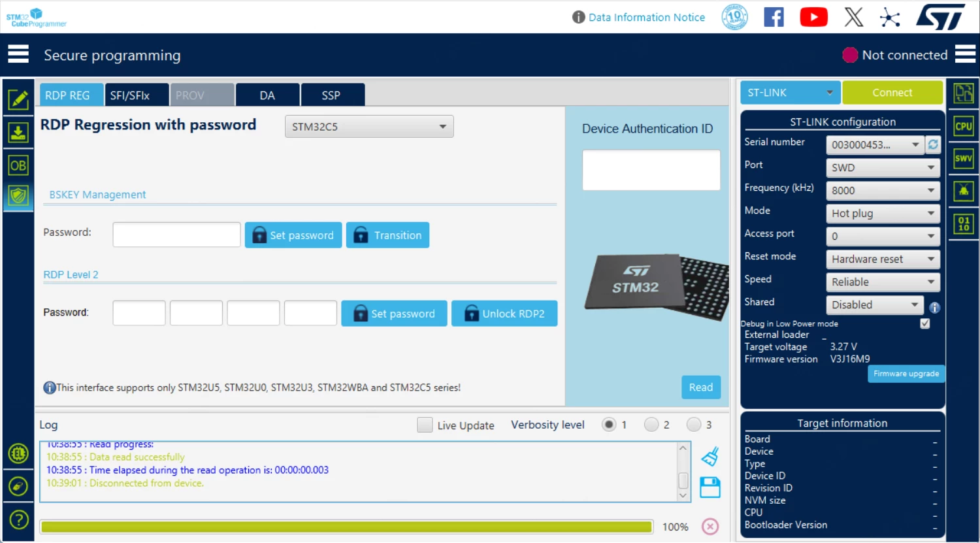
Task: Click the green progress bar
Action: tap(346, 527)
